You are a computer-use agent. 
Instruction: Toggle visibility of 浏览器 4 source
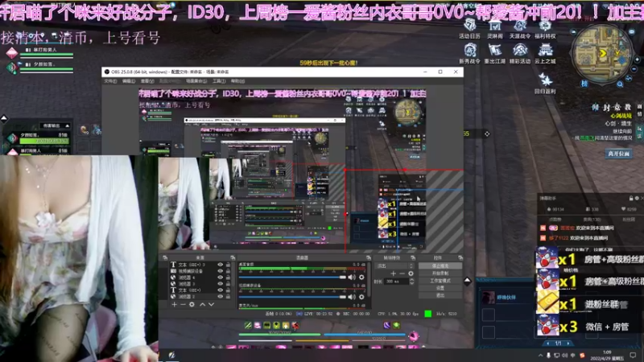220,278
